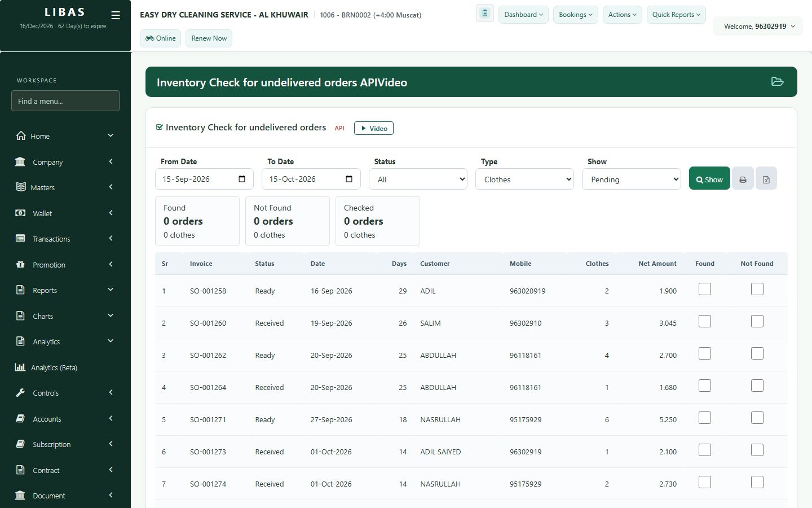Click the mobile device icon near Dashboard
This screenshot has height=508, width=812.
tap(485, 14)
